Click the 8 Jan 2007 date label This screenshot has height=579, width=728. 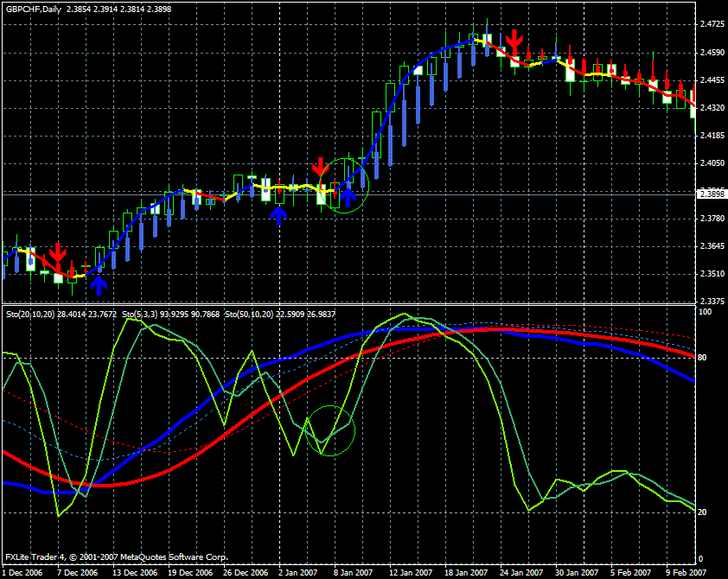pos(354,572)
